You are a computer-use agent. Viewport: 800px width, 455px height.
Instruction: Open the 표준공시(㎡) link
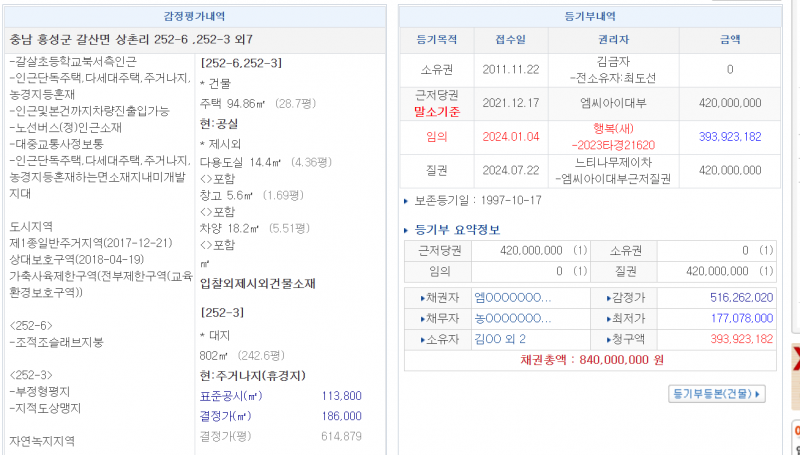[229, 396]
